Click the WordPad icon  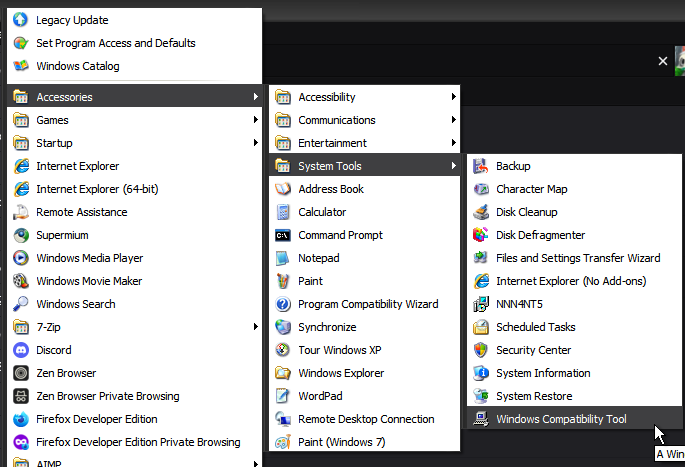[x=283, y=396]
